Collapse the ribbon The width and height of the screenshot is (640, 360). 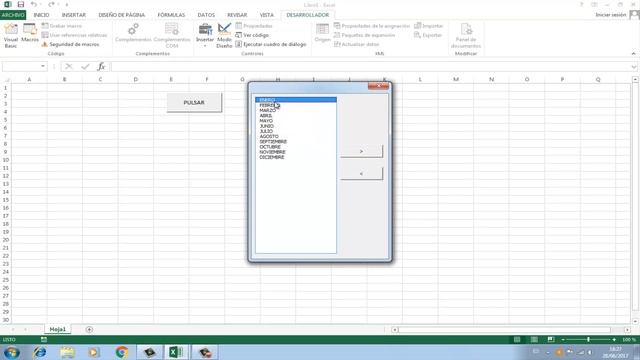633,53
